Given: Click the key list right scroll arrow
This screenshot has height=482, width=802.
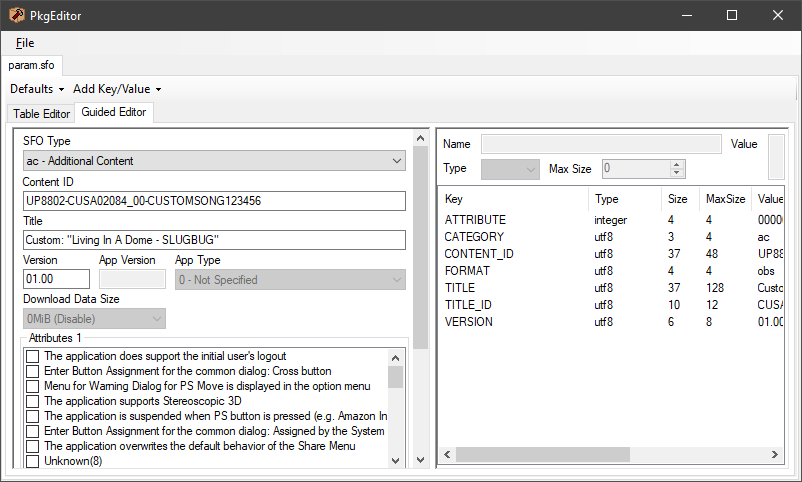Looking at the screenshot, I should coord(774,454).
